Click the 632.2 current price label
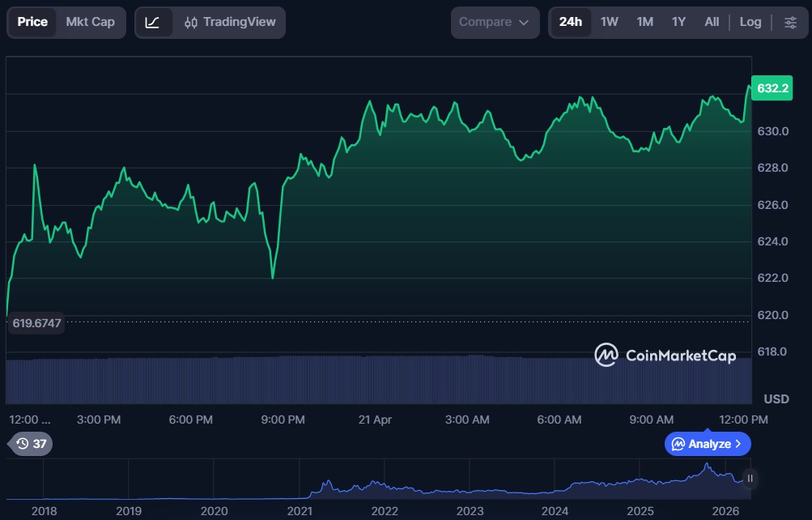The height and width of the screenshot is (520, 812). 771,87
